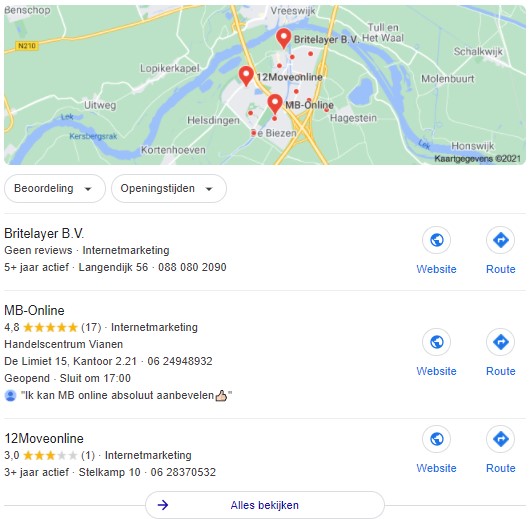Expand the Openingstijden filter dropdown

(169, 188)
